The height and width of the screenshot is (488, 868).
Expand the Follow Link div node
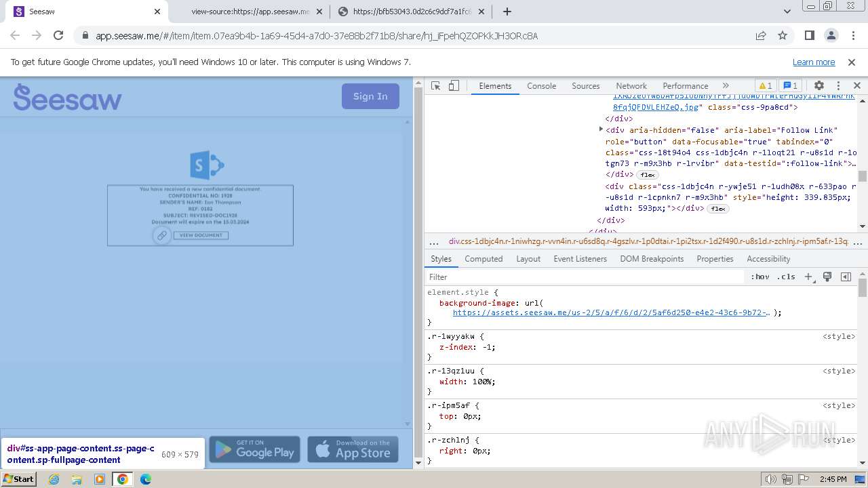[x=601, y=129]
